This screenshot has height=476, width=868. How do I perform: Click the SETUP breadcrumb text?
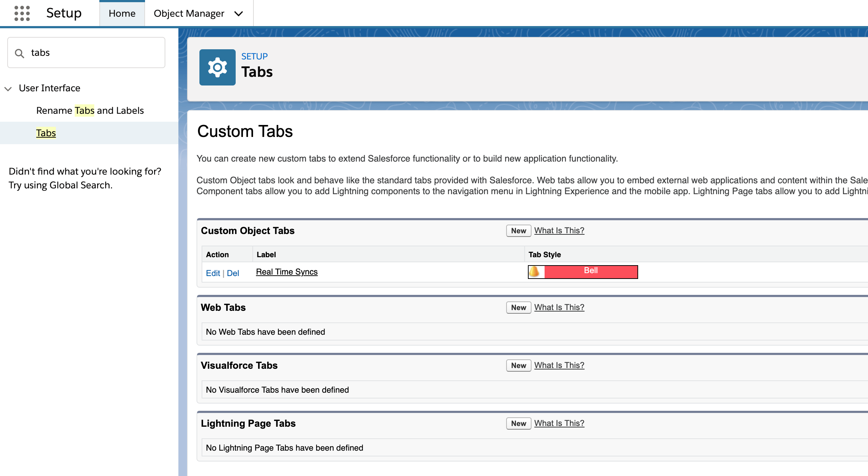255,57
